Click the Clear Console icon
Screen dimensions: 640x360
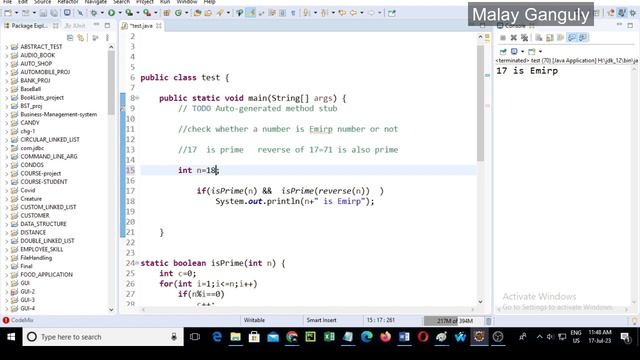click(538, 38)
